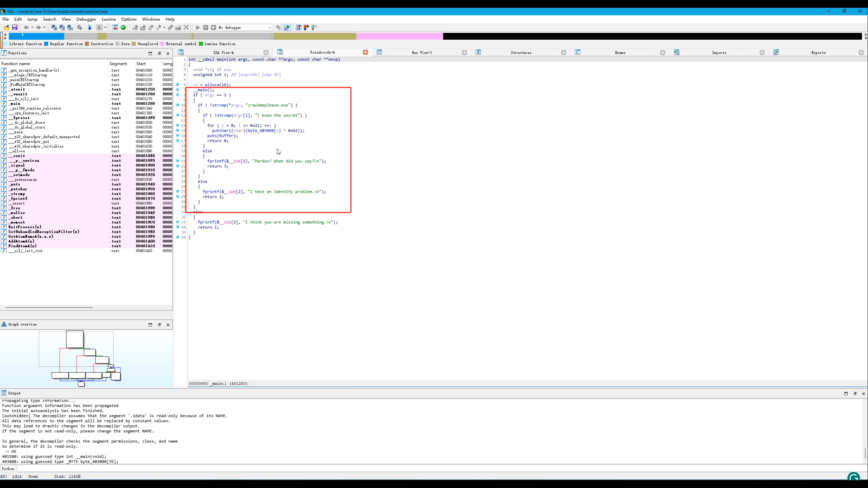
Task: Toggle breakpoint dot on pseudocode line 33
Action: click(x=178, y=222)
